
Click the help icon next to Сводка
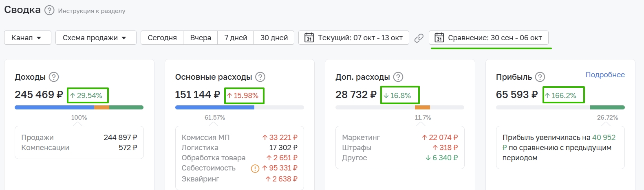49,10
